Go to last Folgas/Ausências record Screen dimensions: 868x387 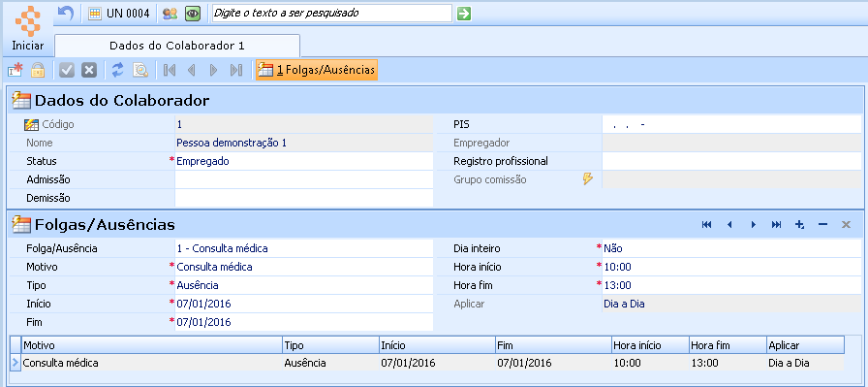pyautogui.click(x=776, y=225)
